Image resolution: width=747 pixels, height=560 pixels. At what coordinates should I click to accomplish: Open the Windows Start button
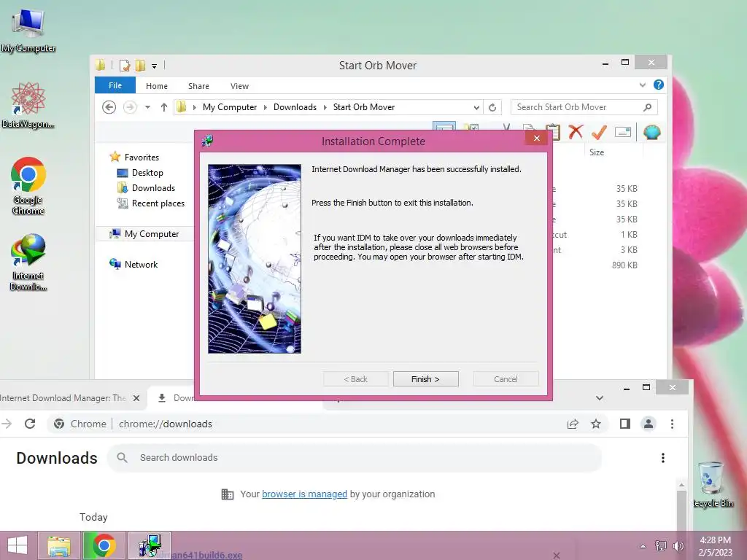coord(18,545)
